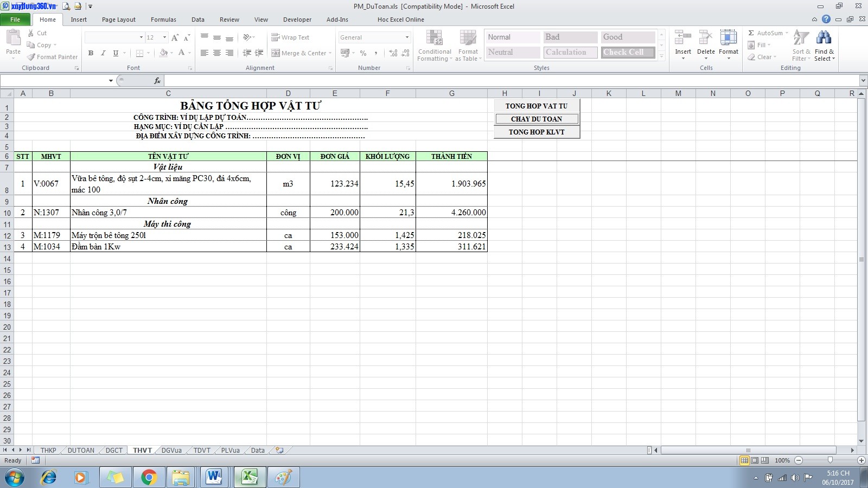Click the Find & Select binoculars icon
Screen dimensions: 868x488
pyautogui.click(x=824, y=38)
